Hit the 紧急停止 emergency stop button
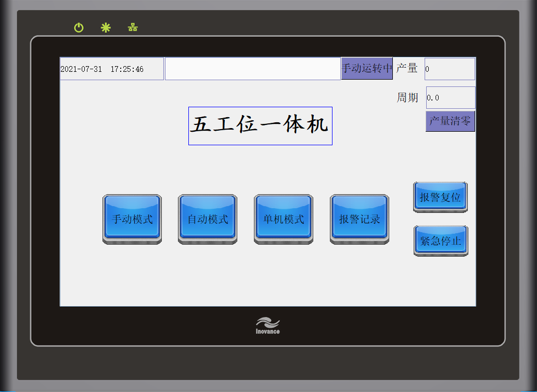Viewport: 537px width, 392px height. pyautogui.click(x=440, y=241)
